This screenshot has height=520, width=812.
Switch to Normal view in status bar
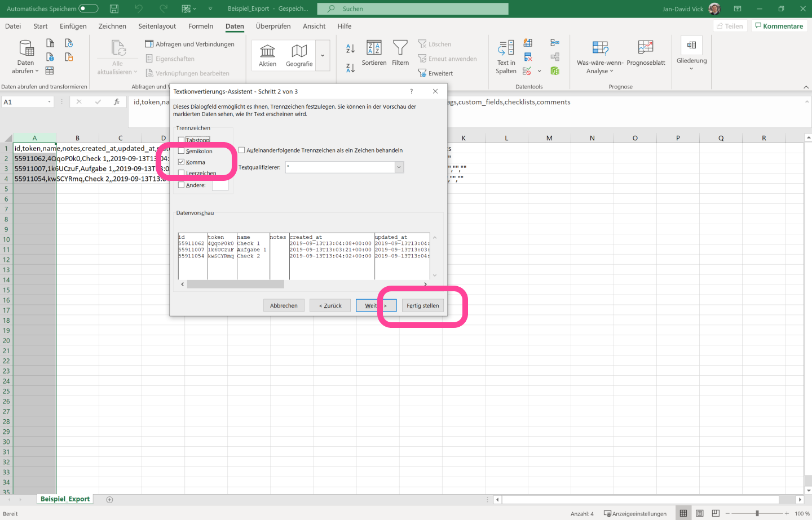[x=683, y=513]
